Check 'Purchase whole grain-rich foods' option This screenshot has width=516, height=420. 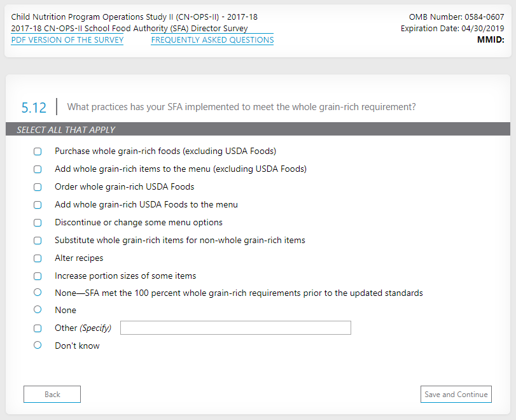(38, 151)
